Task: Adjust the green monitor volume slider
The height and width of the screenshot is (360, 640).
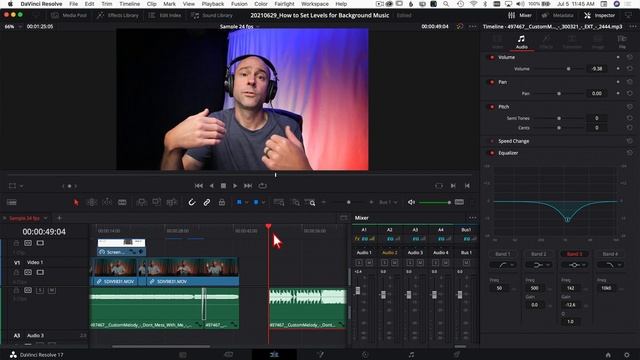Action: (435, 202)
